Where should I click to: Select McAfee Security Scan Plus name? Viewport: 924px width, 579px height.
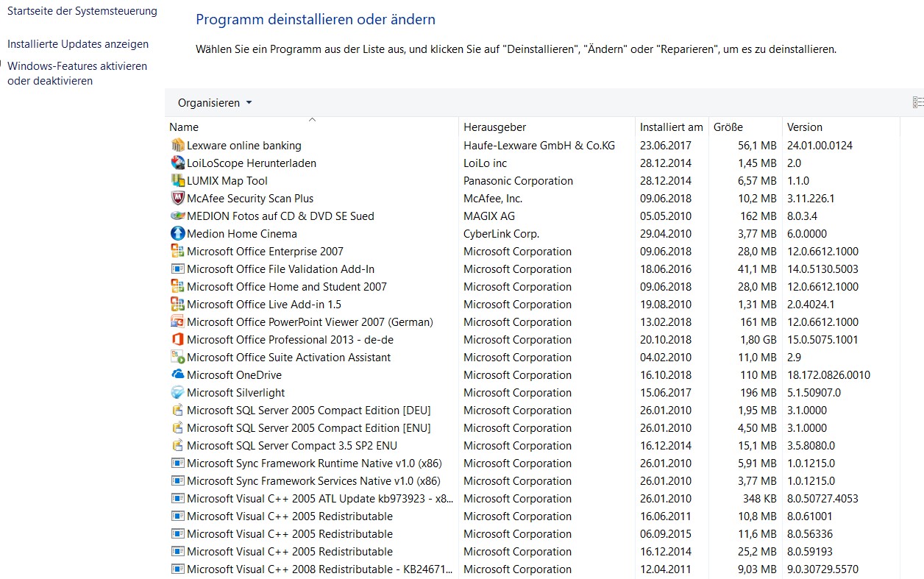click(250, 199)
